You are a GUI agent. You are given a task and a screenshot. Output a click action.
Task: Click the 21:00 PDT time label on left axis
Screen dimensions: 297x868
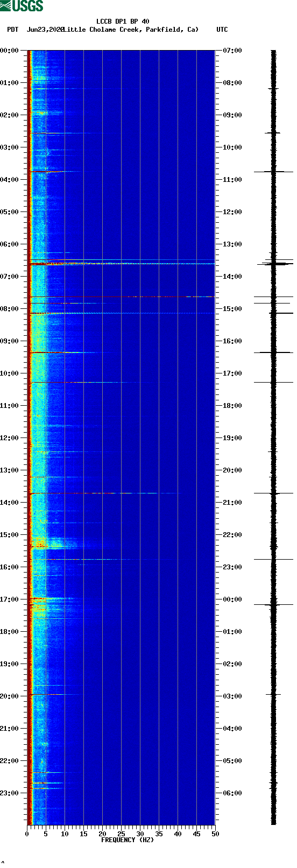pos(10,729)
